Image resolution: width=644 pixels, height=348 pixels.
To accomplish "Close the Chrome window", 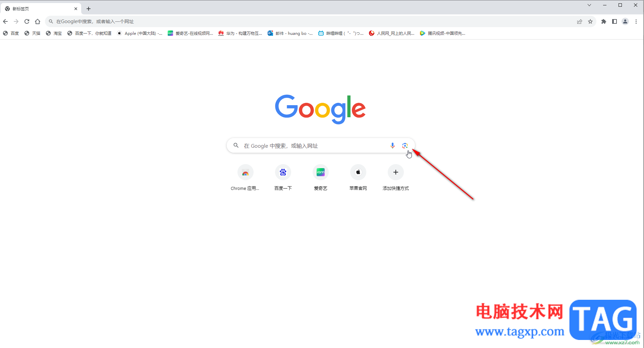I will tap(636, 5).
